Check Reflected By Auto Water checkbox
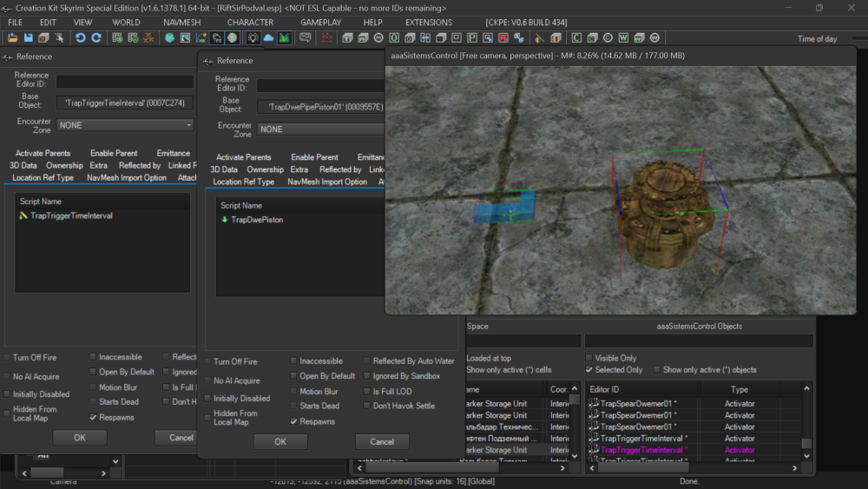 366,361
